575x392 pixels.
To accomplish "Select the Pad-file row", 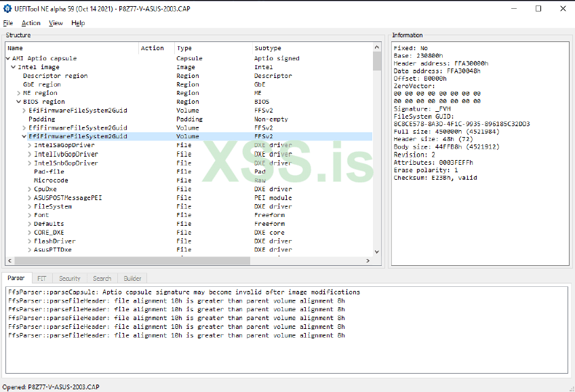I will [189, 172].
